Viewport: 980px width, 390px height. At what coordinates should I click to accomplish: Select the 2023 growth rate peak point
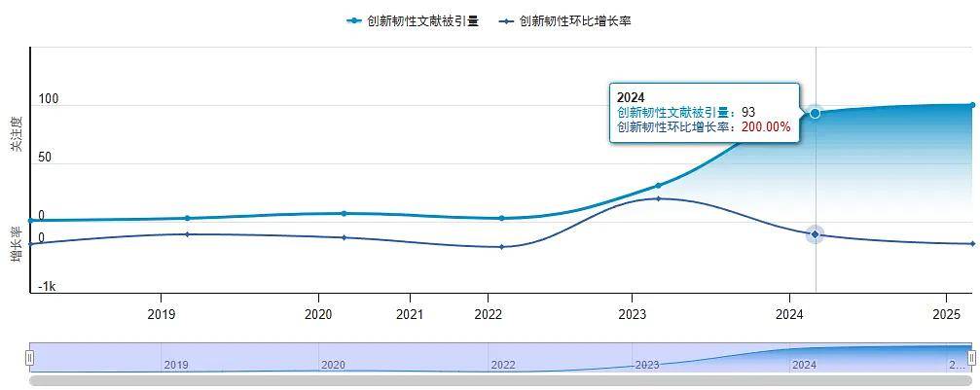coord(658,198)
